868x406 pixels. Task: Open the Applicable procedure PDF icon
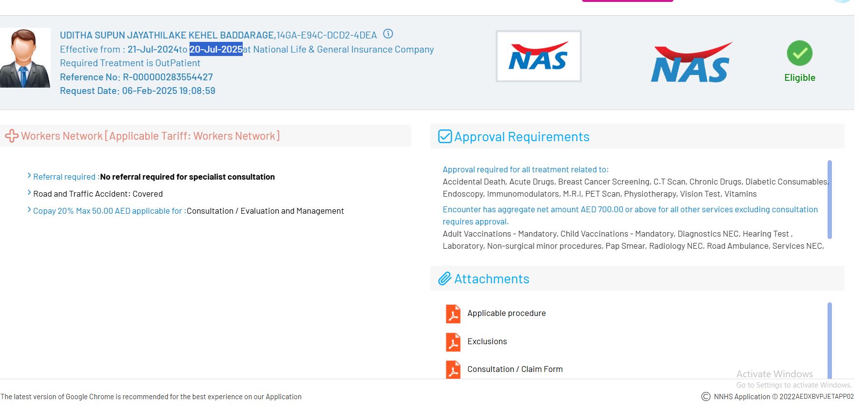(453, 314)
